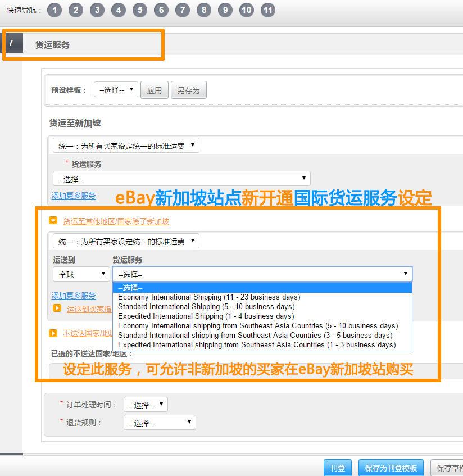This screenshot has height=476, width=463.
Task: Click the 货运至其他地区/国家除了新加坡 link
Action: coord(116,221)
